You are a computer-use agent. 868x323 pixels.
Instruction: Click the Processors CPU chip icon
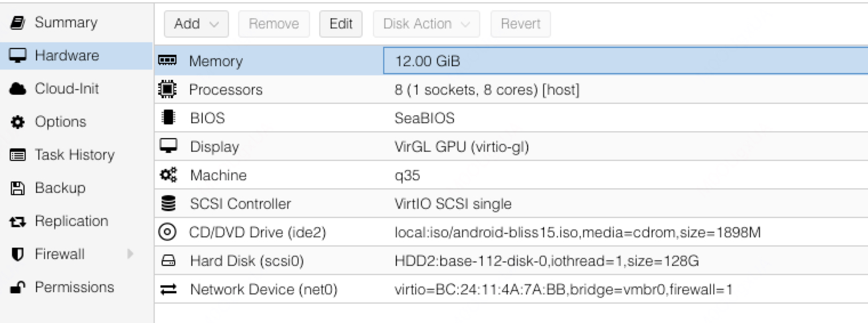[167, 89]
